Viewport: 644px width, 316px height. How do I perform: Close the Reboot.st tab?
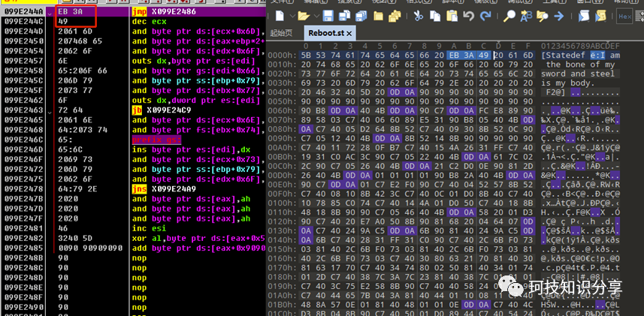click(x=349, y=33)
